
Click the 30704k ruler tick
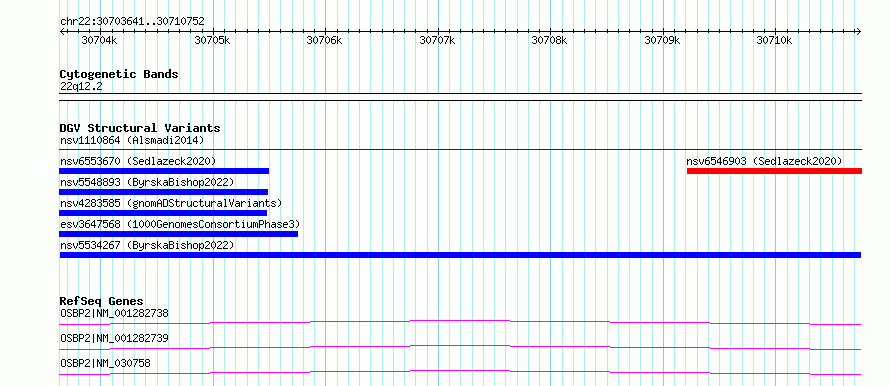tap(99, 40)
